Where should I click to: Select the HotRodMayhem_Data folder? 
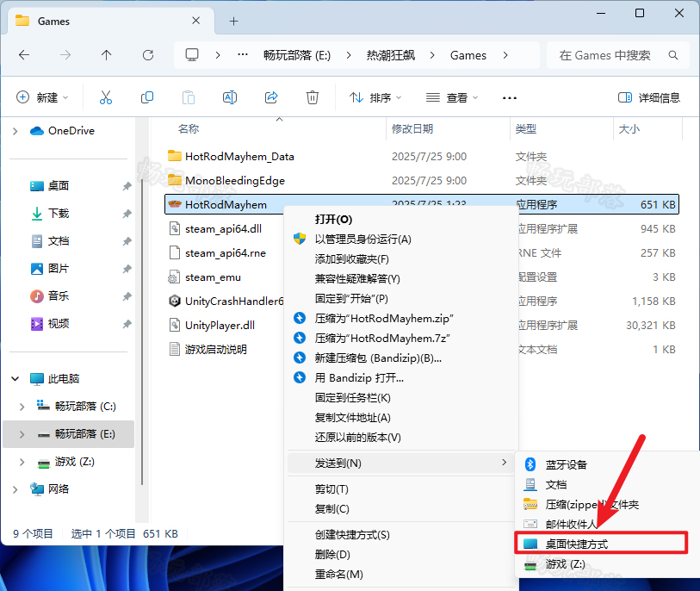239,156
